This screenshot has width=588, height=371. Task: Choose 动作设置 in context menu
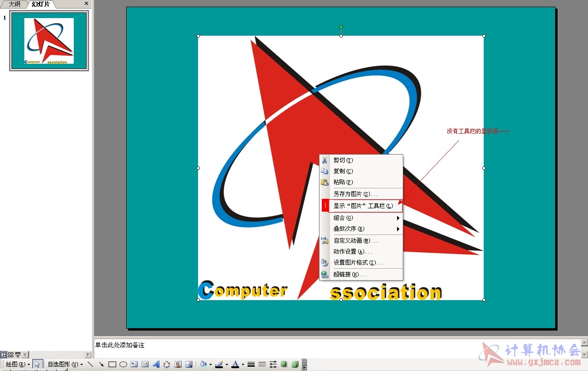(x=361, y=252)
